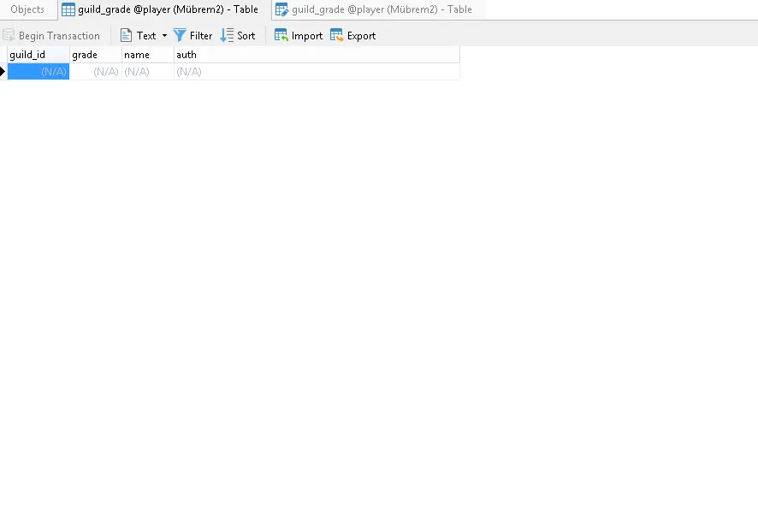758x532 pixels.
Task: Click the Begin Transaction icon
Action: (x=9, y=35)
